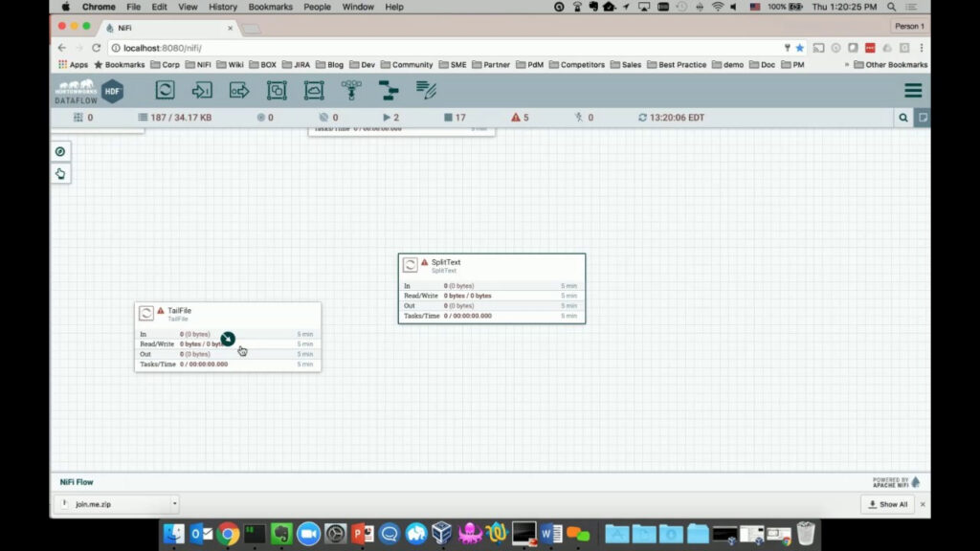Select the Output Port toolbar icon
980x551 pixels.
[239, 91]
